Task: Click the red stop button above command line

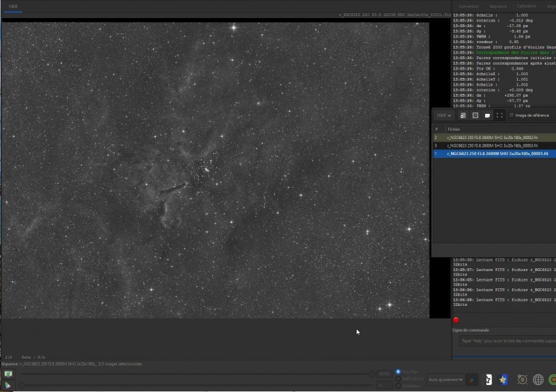Action: point(456,320)
